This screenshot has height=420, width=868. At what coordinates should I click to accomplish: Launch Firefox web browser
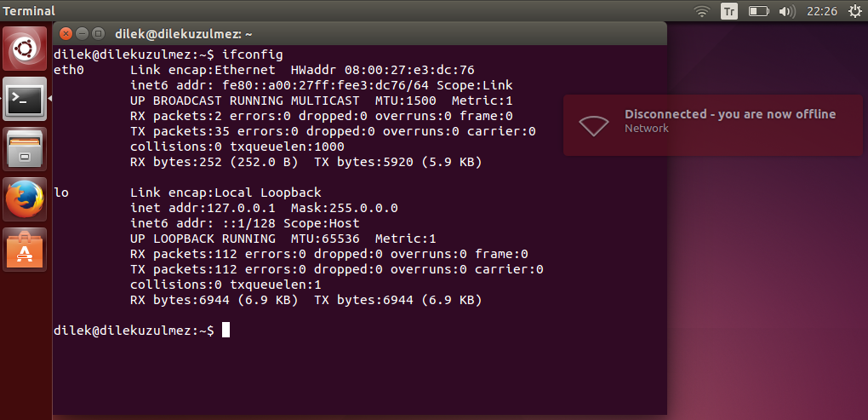pos(25,199)
